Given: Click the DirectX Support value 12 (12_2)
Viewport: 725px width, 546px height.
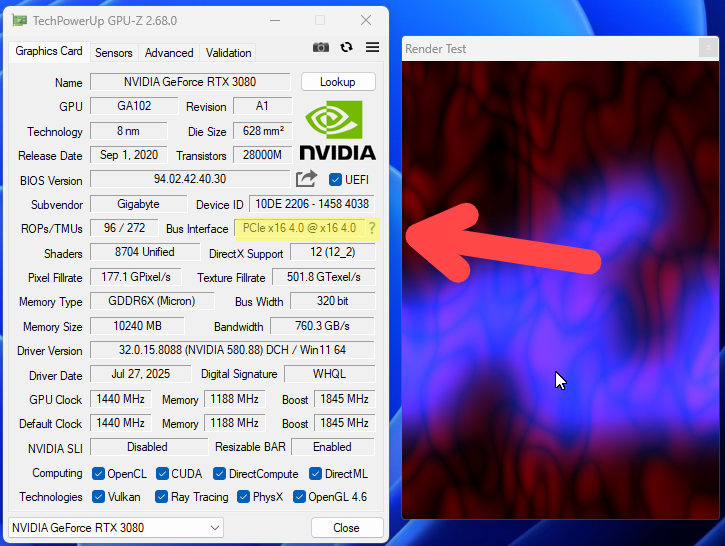Looking at the screenshot, I should coord(332,252).
